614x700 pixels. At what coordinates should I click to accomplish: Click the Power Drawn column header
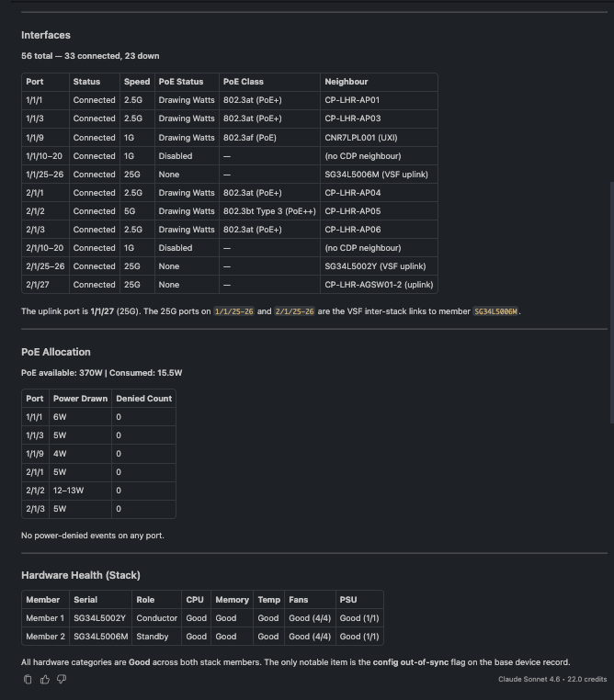80,399
